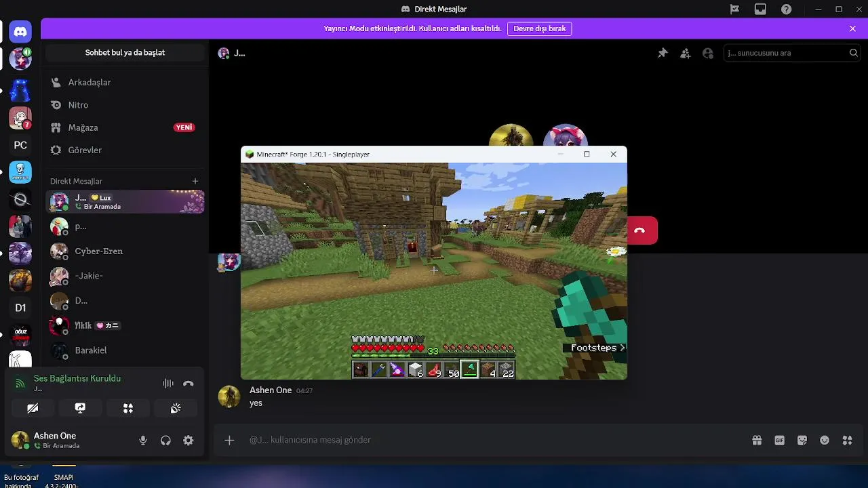Open the GIF picker

click(780, 441)
